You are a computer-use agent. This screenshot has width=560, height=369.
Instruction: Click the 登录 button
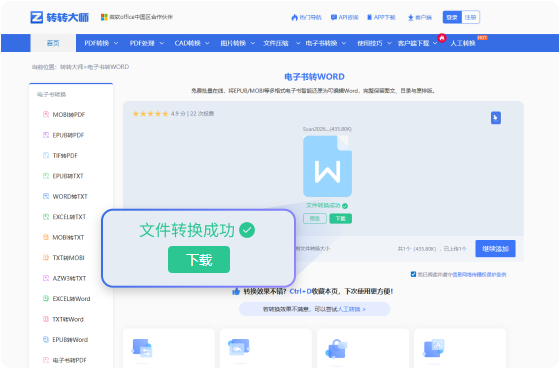point(452,17)
